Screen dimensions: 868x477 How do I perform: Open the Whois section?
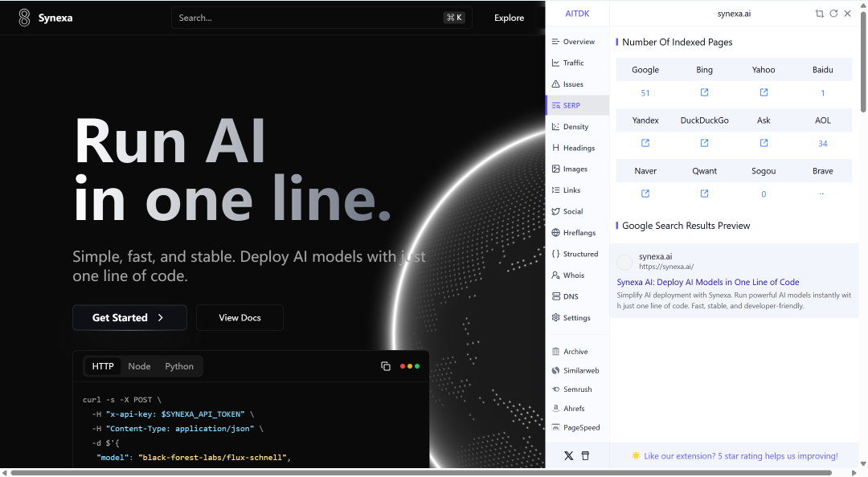pos(577,275)
